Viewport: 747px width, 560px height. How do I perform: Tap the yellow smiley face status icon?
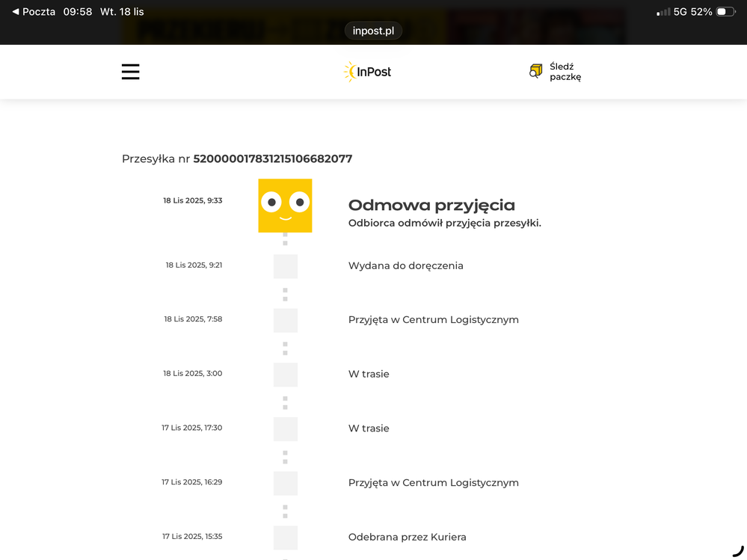(285, 206)
